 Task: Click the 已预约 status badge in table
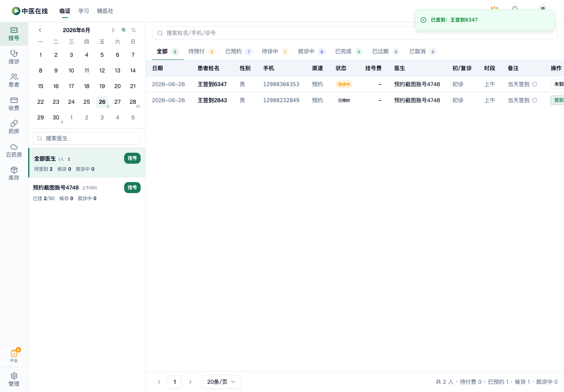point(344,100)
